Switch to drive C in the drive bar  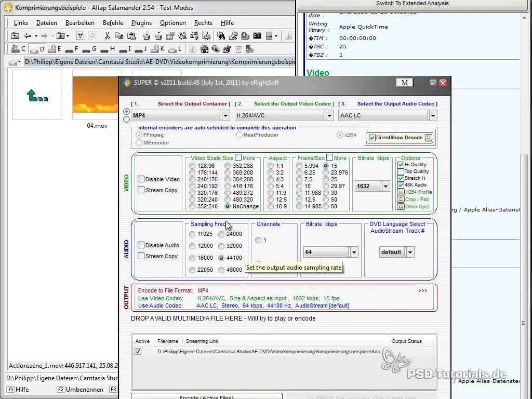[x=18, y=49]
